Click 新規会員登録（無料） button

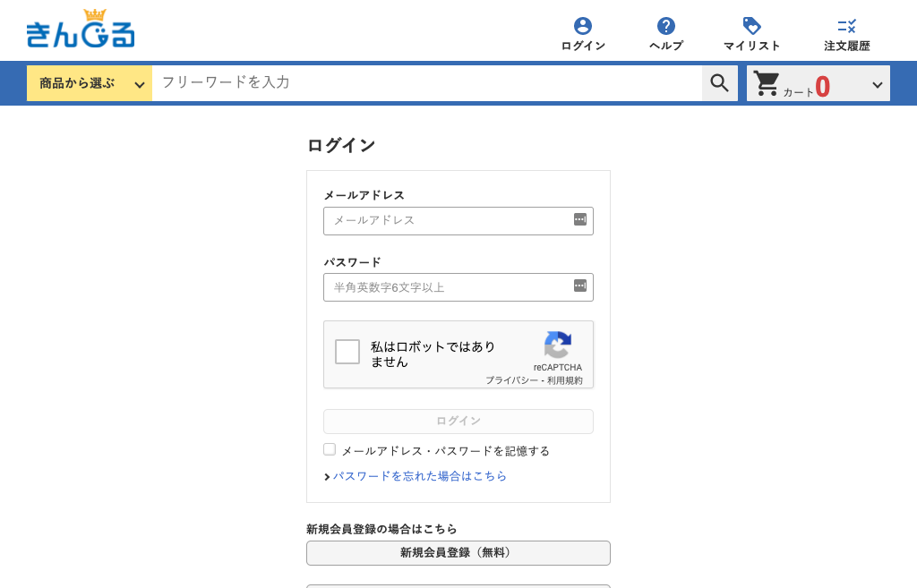(458, 553)
